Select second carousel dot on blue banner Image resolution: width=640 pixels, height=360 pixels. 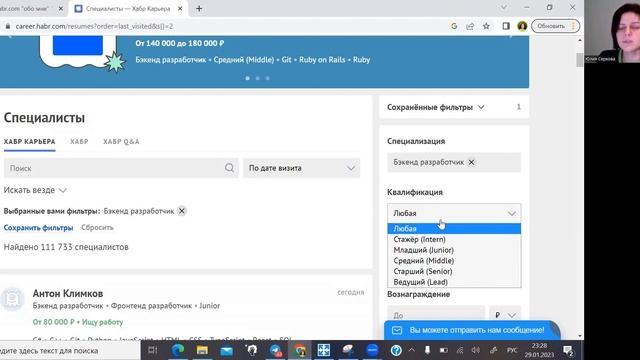coord(258,78)
